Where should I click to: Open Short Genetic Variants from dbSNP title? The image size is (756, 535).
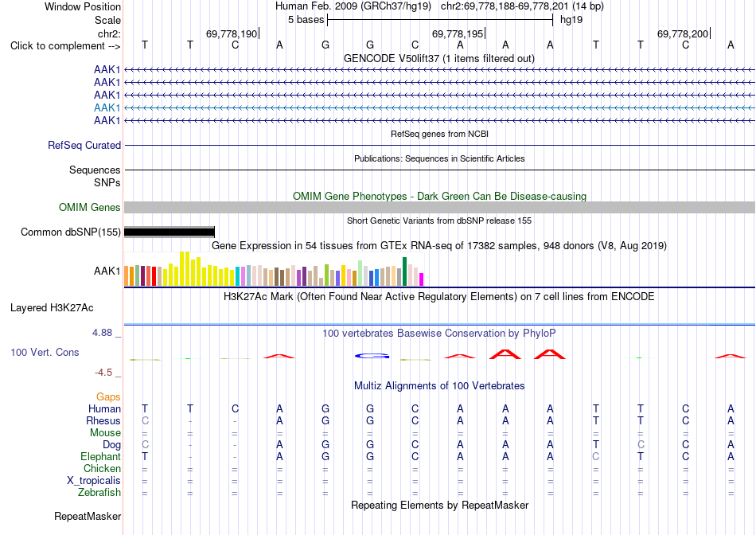(439, 221)
